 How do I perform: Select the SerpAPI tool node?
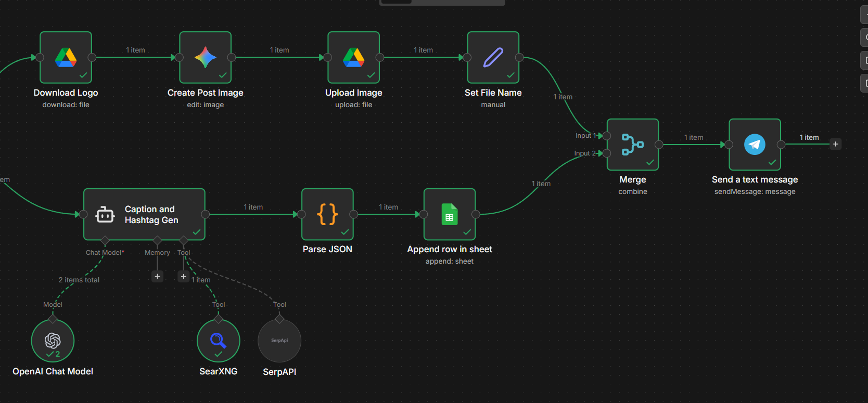pyautogui.click(x=279, y=341)
